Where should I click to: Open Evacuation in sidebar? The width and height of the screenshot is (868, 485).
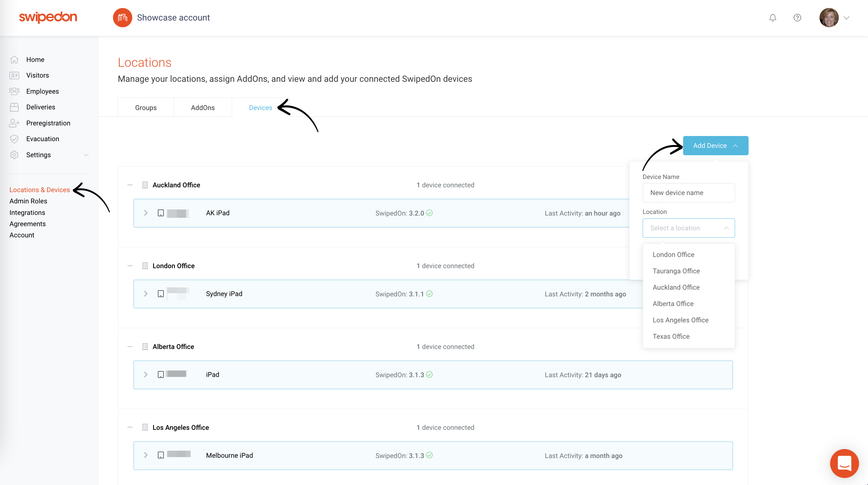(x=42, y=139)
